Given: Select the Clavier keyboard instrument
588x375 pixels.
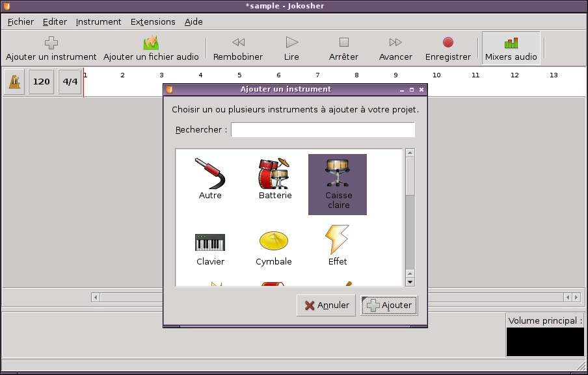Looking at the screenshot, I should [210, 249].
